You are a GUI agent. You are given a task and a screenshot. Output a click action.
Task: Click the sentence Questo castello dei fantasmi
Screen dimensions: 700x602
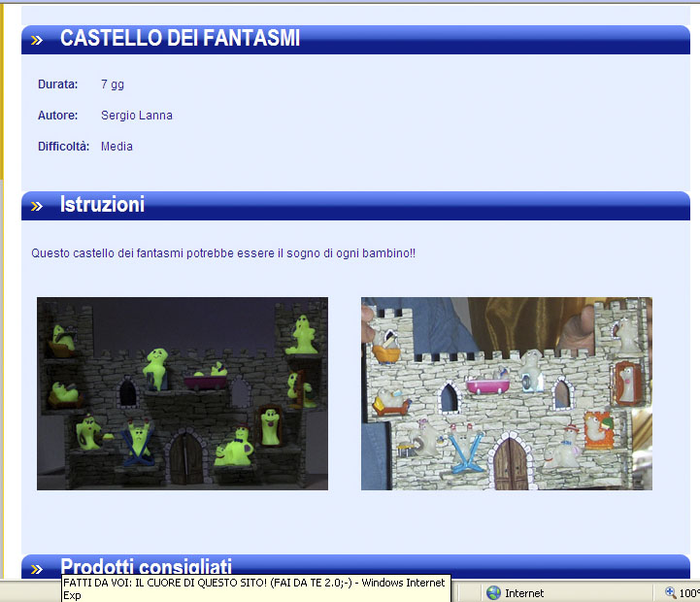tap(223, 253)
